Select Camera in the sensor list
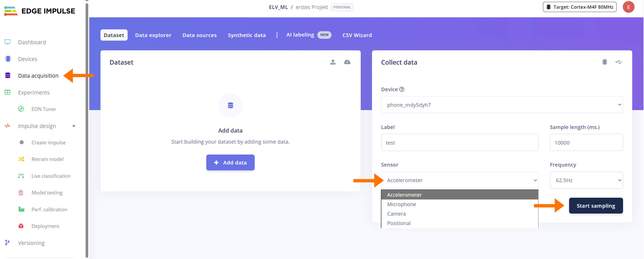The width and height of the screenshot is (644, 259). pyautogui.click(x=460, y=214)
